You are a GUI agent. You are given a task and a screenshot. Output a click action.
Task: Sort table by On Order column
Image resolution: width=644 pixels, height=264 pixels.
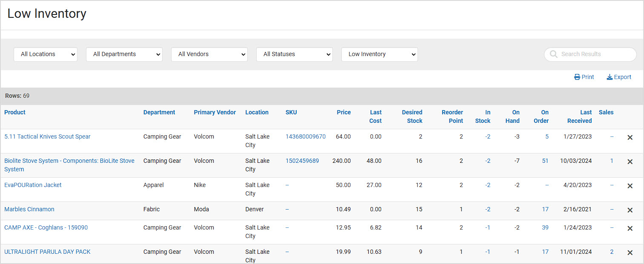click(x=541, y=116)
